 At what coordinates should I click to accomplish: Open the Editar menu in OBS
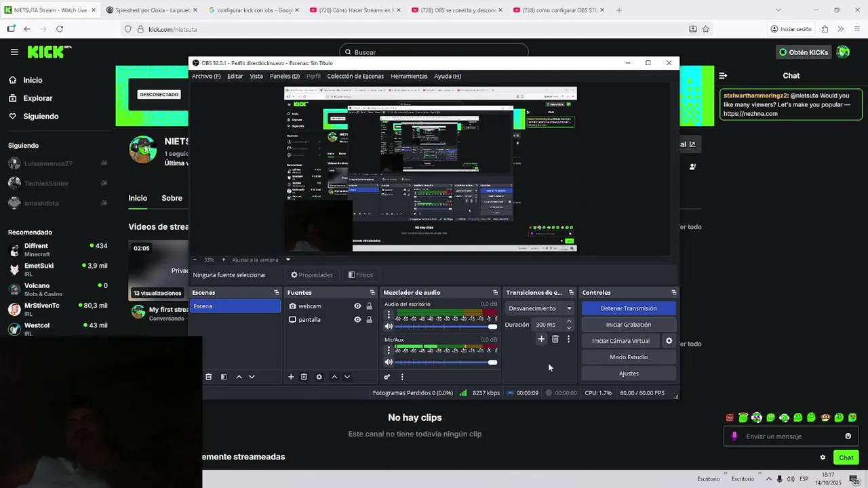click(x=235, y=77)
